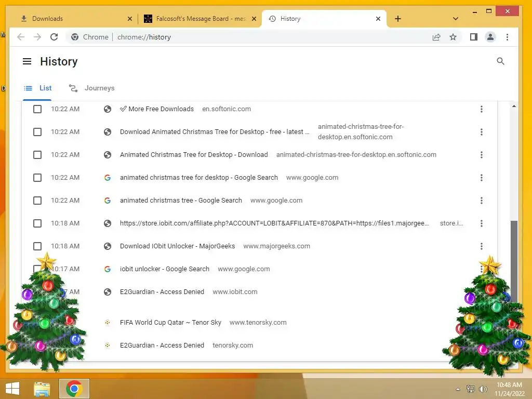
Task: Close the Downloads tab
Action: tap(129, 19)
